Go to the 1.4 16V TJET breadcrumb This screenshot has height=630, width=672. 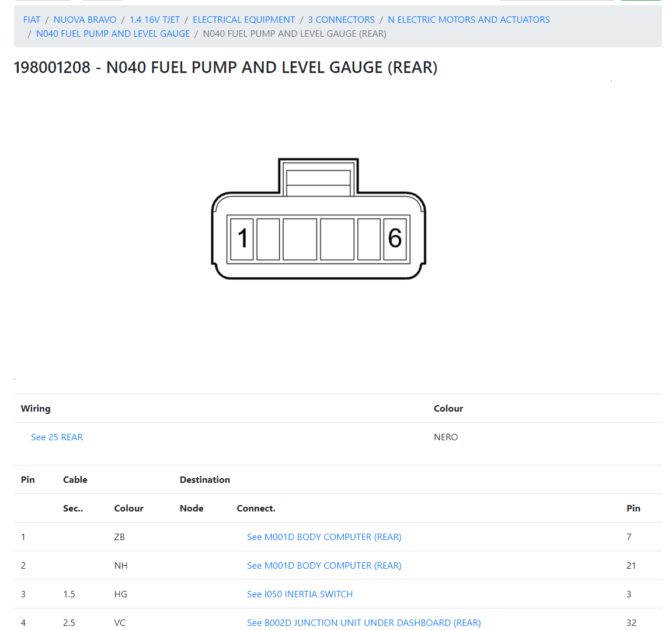point(155,20)
